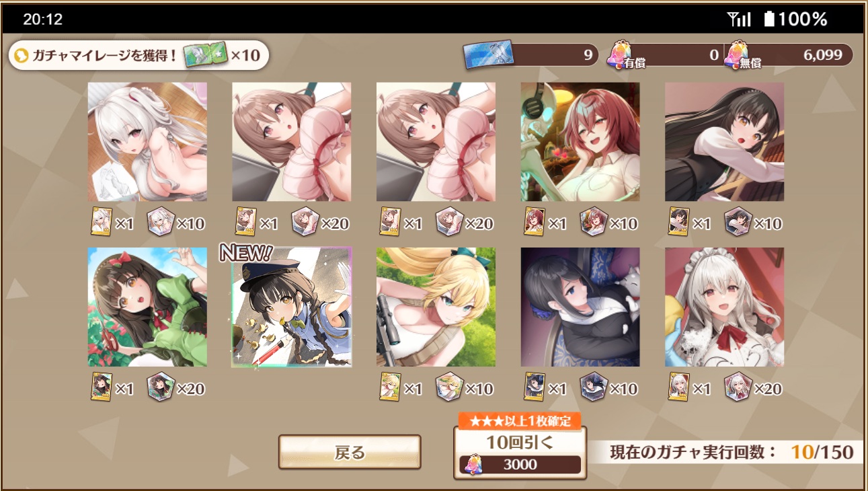Click hexagon shard icon under green-dress girl
Viewport: 868px width, 491px height.
pyautogui.click(x=161, y=387)
